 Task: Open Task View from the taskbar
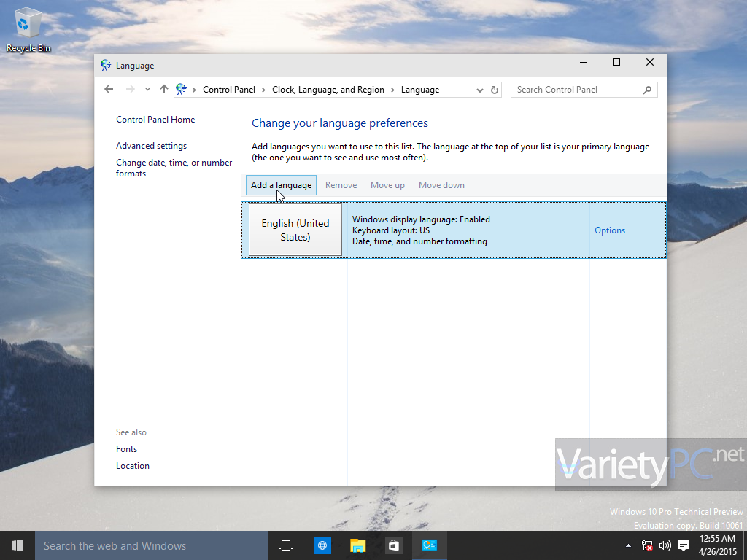pos(286,545)
